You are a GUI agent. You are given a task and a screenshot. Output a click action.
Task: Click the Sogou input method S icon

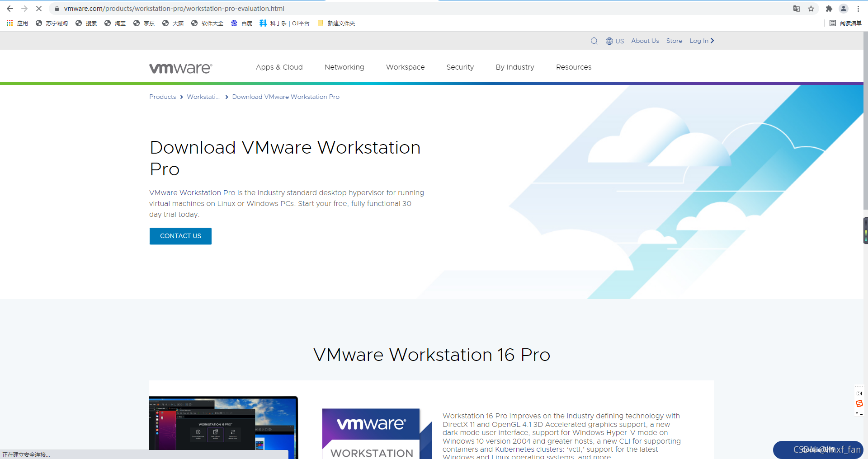click(x=859, y=403)
